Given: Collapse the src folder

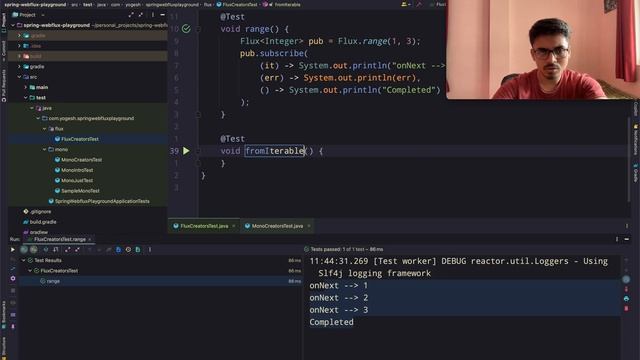Looking at the screenshot, I should 19,77.
